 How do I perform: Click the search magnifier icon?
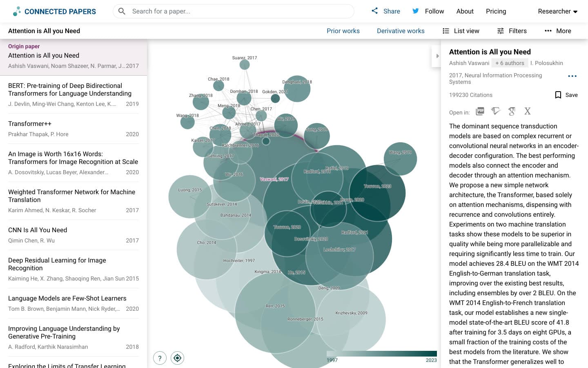pyautogui.click(x=122, y=11)
